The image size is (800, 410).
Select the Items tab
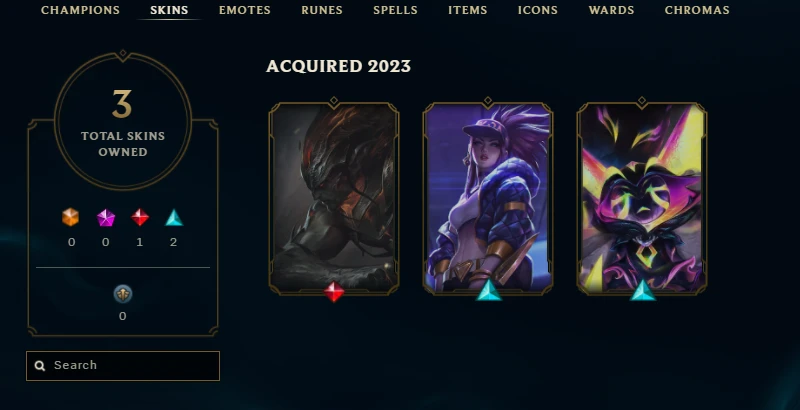467,10
